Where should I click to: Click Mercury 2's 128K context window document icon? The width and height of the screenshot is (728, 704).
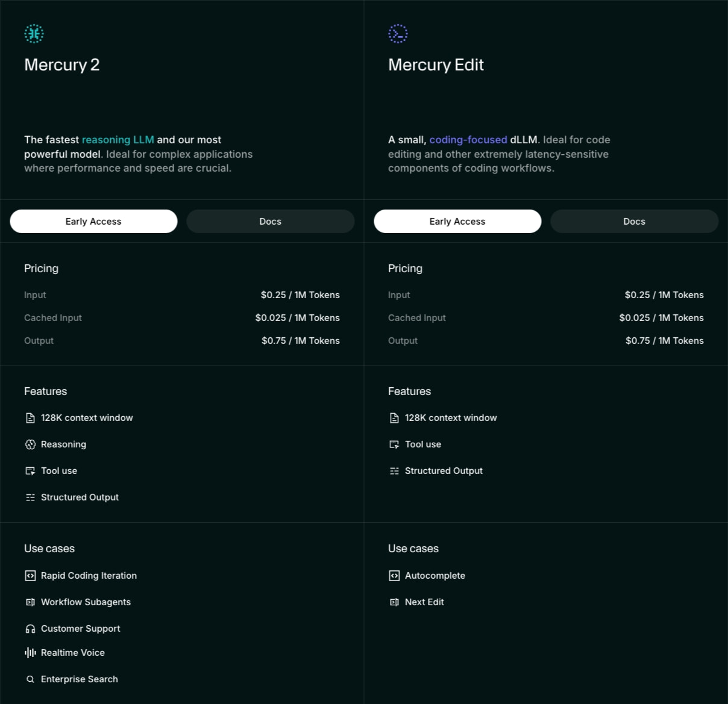[x=30, y=418]
